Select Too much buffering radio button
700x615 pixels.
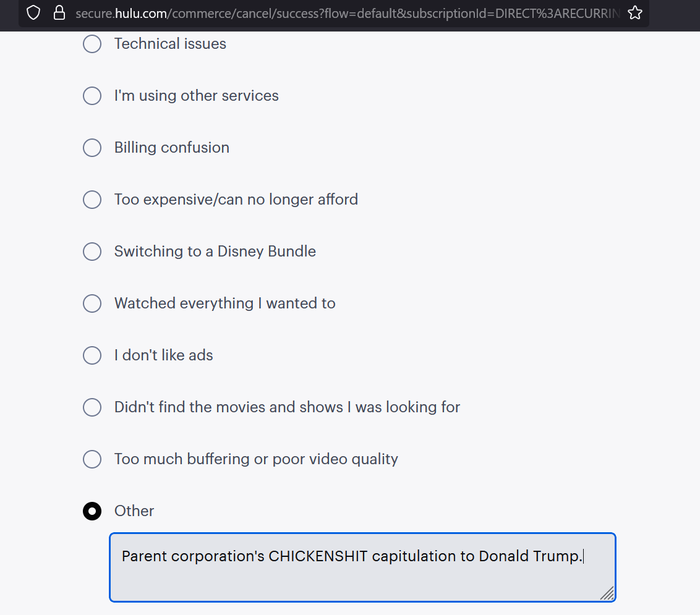coord(92,459)
